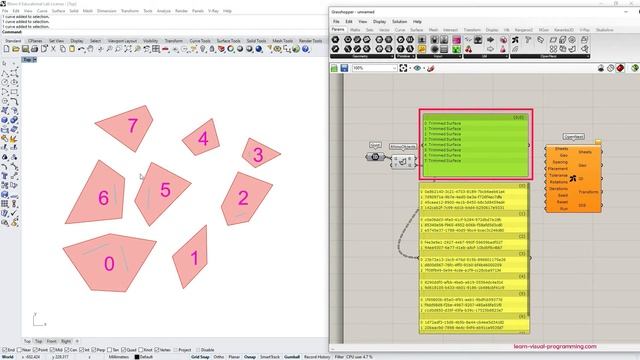Click the Rhino Command input line
The height and width of the screenshot is (360, 640).
click(x=163, y=32)
